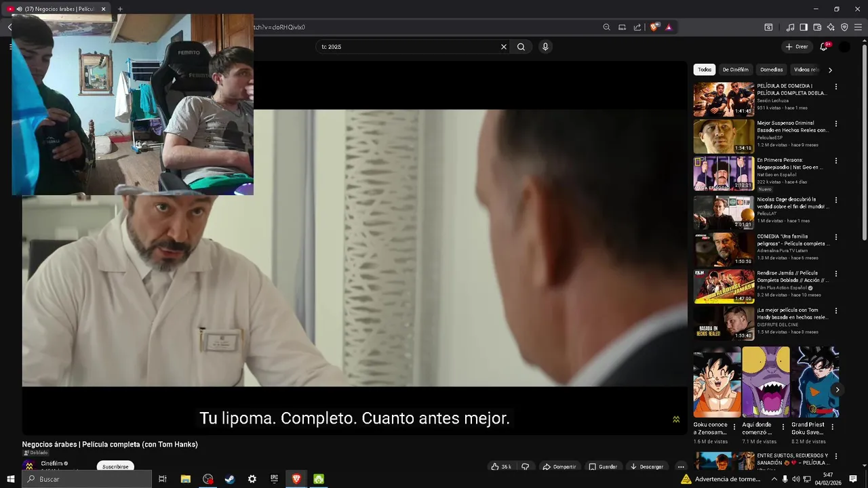
Task: Open Nicolas Cage descubrió la verdad video
Action: (x=724, y=213)
